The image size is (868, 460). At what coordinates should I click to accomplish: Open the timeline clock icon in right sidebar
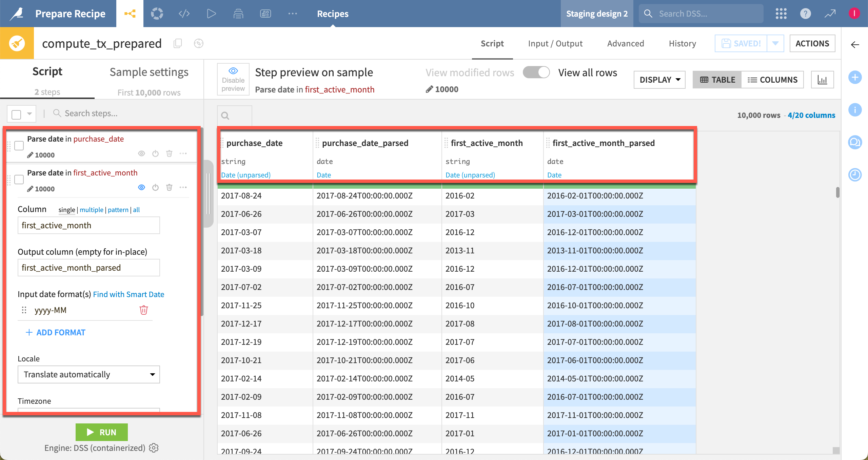[855, 174]
